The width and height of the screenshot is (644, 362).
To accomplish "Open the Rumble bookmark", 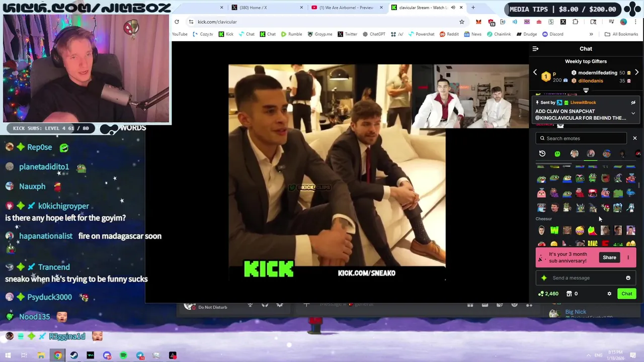I will (292, 34).
